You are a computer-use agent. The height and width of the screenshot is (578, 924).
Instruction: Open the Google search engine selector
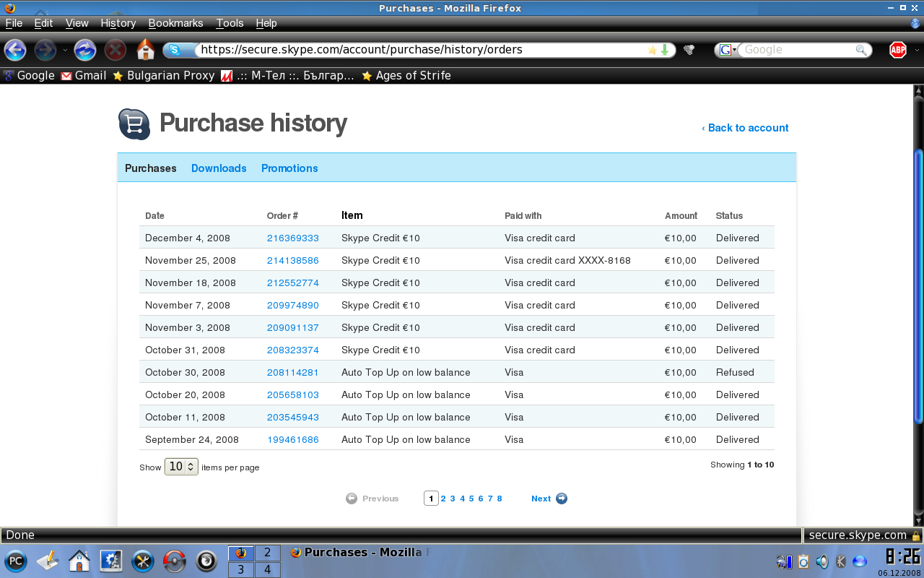tap(728, 50)
